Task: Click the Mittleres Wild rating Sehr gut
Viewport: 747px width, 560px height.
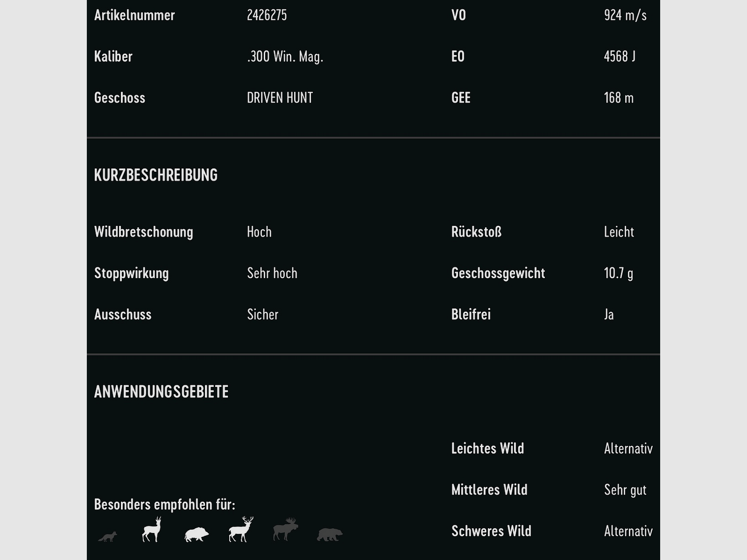Action: point(625,490)
